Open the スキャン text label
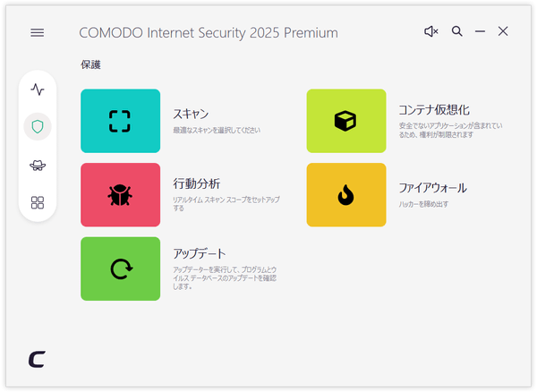Viewport: 537px width, 392px height. [191, 114]
